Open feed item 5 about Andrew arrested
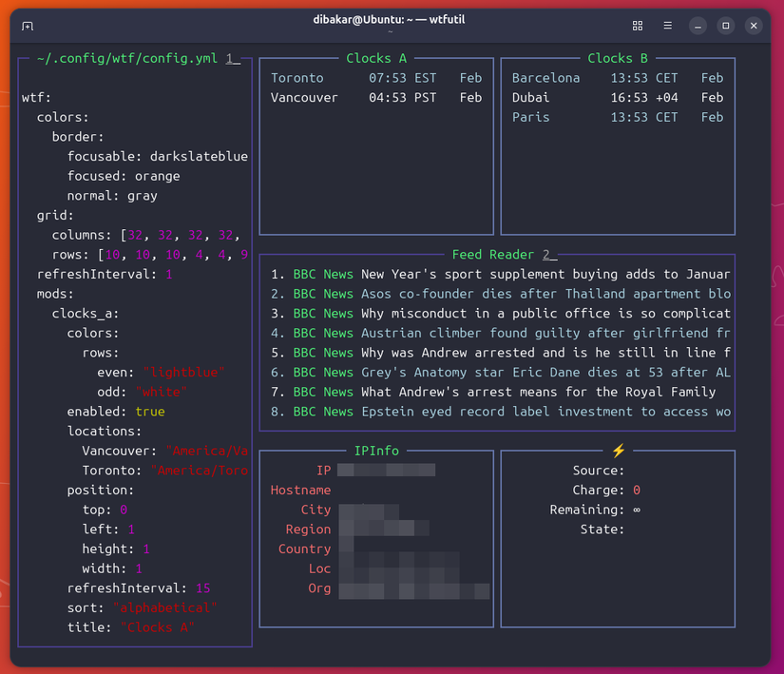Viewport: 784px width, 674px height. point(501,353)
